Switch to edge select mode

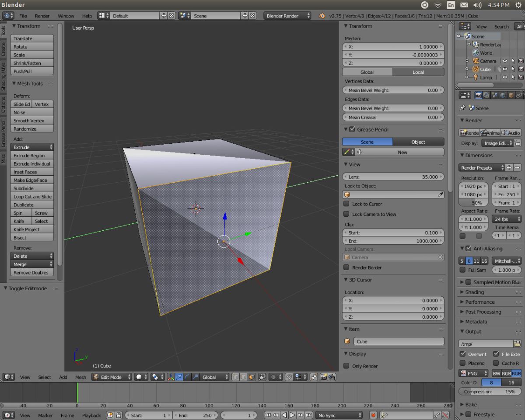(x=243, y=377)
